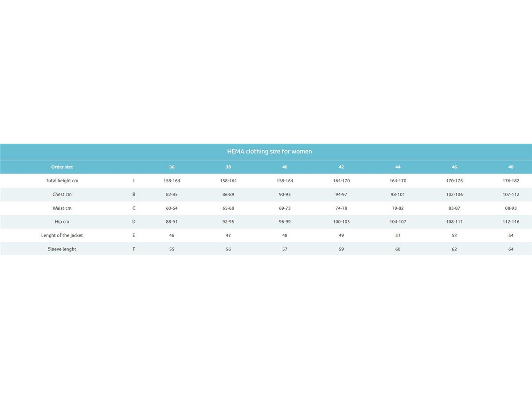This screenshot has width=532, height=399.
Task: Click the 'Waist cm' row label
Action: click(62, 208)
